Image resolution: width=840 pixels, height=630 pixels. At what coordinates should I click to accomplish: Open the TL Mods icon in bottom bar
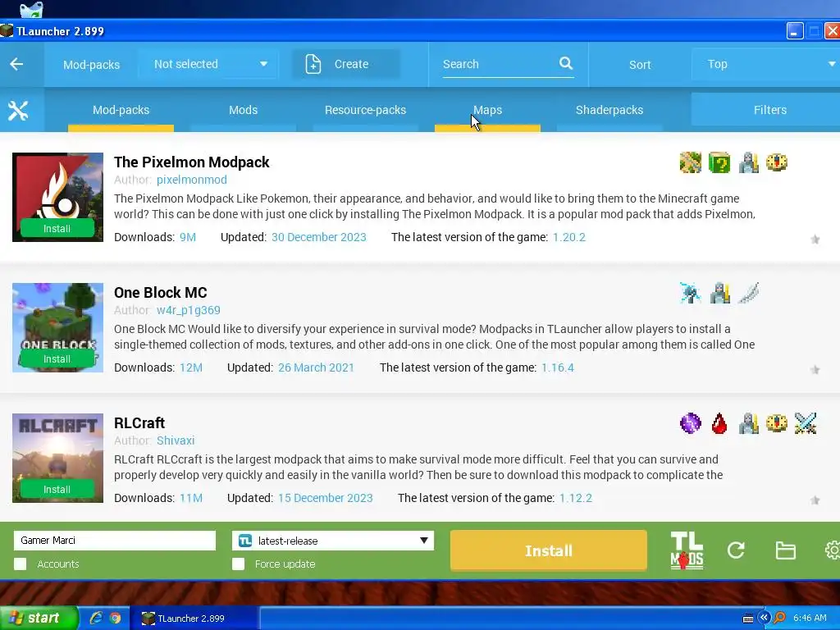tap(687, 550)
